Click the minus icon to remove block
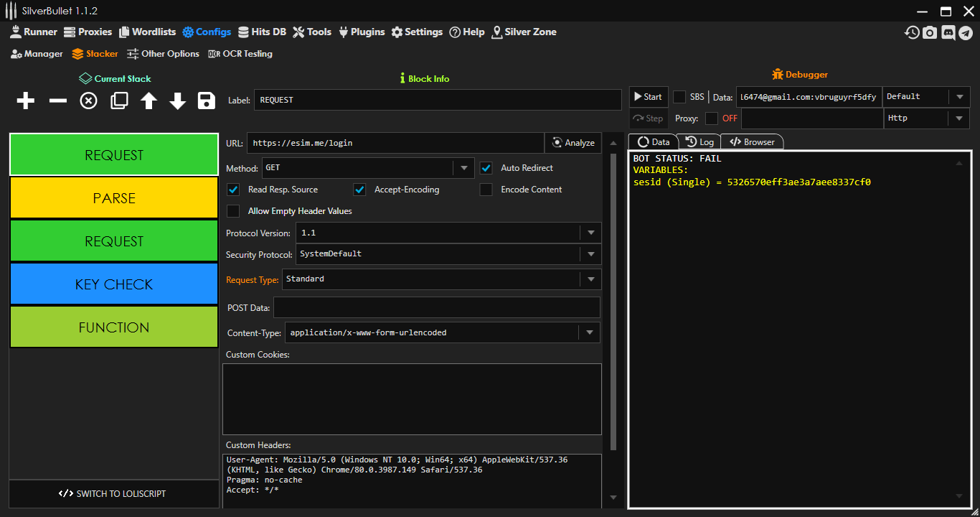The height and width of the screenshot is (517, 980). point(57,101)
